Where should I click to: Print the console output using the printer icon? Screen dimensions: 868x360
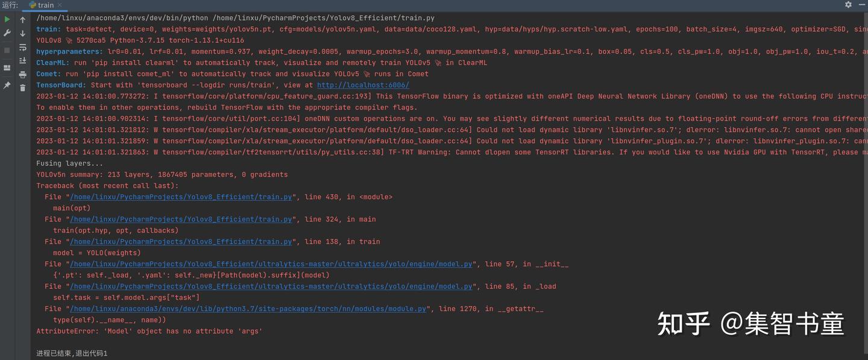point(23,75)
